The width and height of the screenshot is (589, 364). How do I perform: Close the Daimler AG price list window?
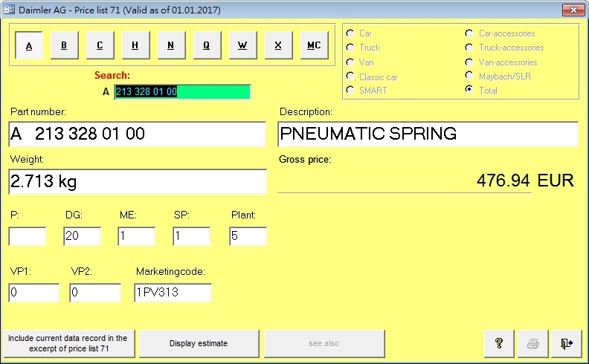click(x=573, y=10)
